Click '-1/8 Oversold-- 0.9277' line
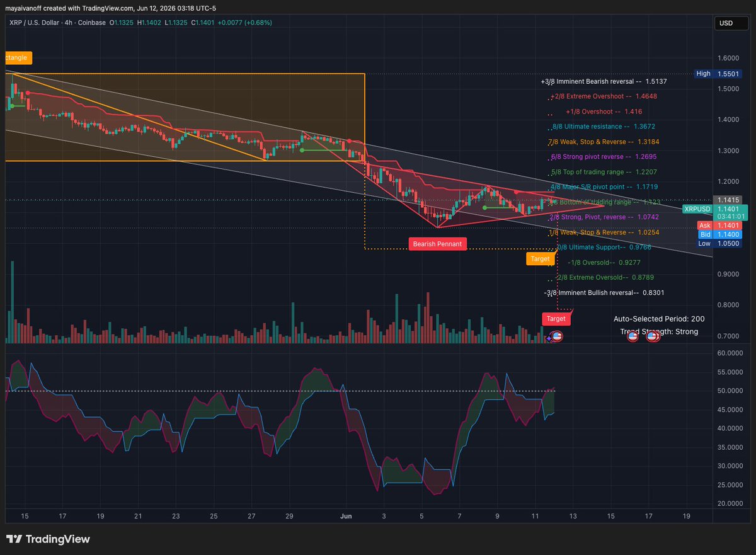This screenshot has width=756, height=555. tap(604, 263)
